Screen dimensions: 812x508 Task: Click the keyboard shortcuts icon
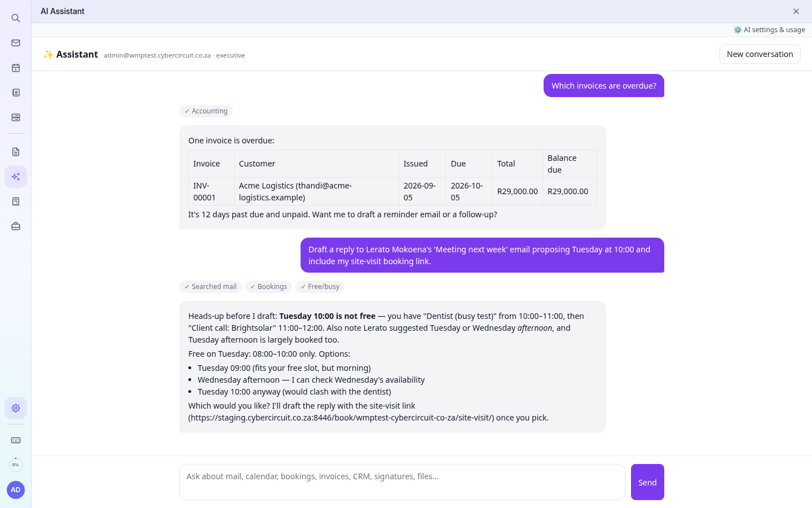[x=16, y=440]
